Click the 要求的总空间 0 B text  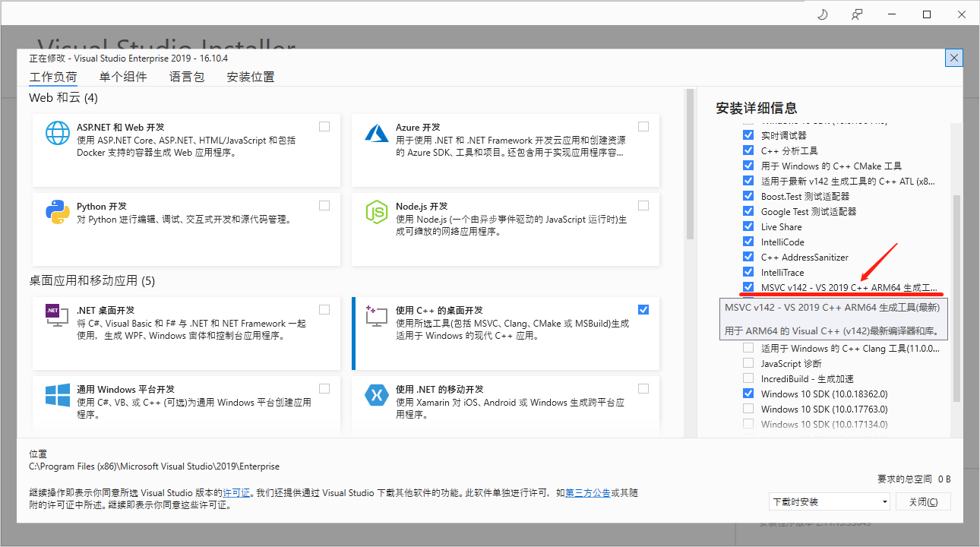[914, 479]
